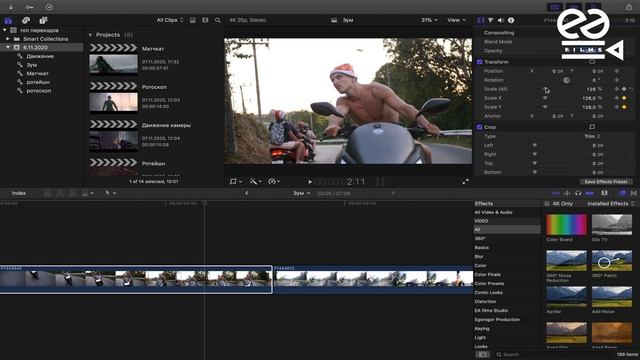This screenshot has height=360, width=640.
Task: Toggle the browser panel layout button
Action: 555,7
